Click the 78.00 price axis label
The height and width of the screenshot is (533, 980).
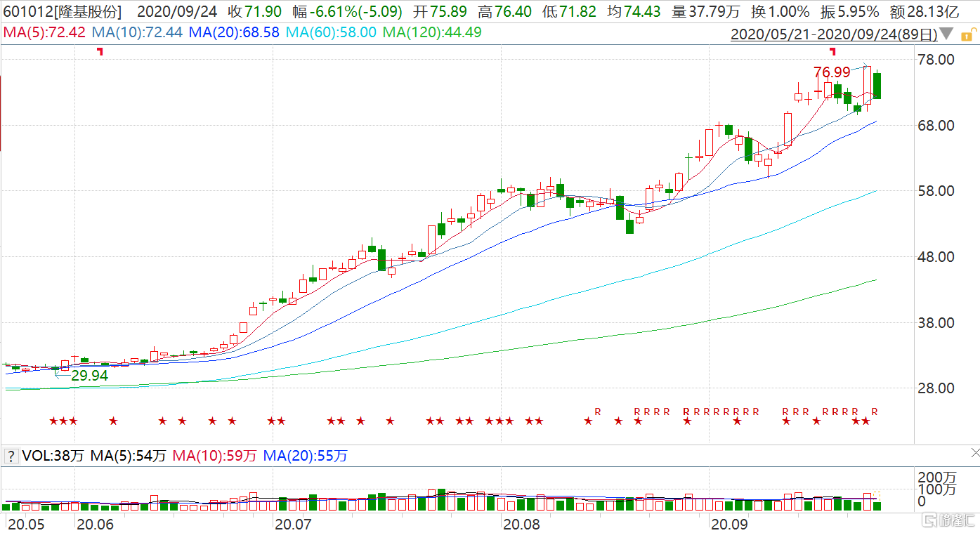[937, 59]
